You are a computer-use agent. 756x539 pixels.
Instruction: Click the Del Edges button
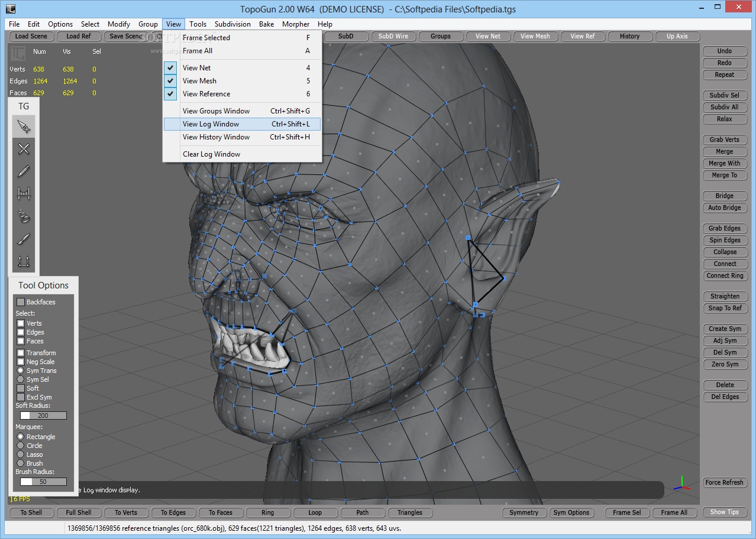(x=724, y=397)
